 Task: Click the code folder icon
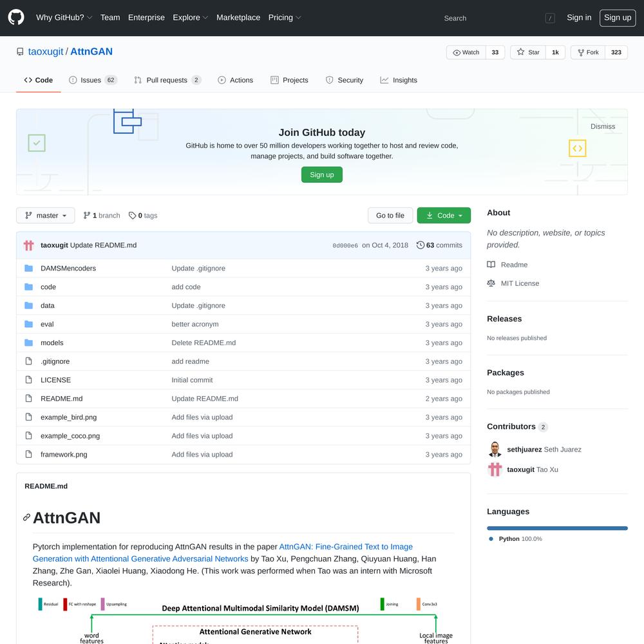tap(29, 287)
